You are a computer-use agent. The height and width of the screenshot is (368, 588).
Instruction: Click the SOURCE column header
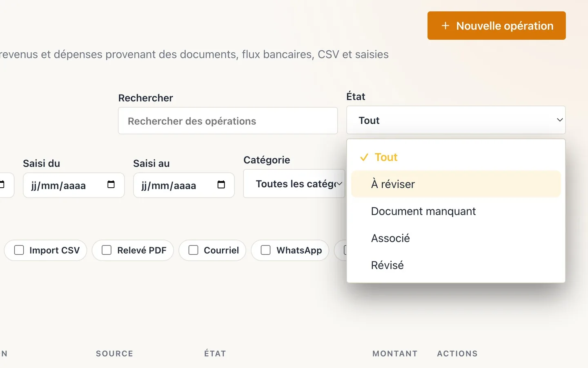click(114, 354)
